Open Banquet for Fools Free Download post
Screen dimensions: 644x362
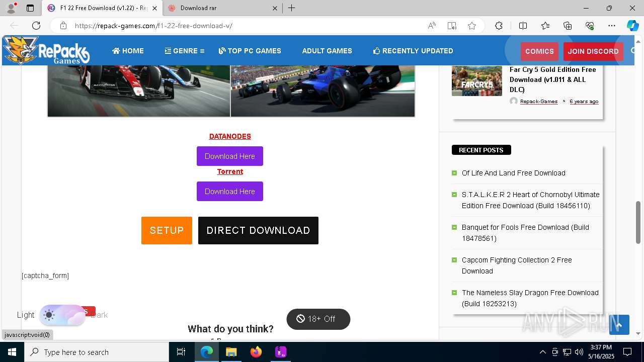coord(525,233)
